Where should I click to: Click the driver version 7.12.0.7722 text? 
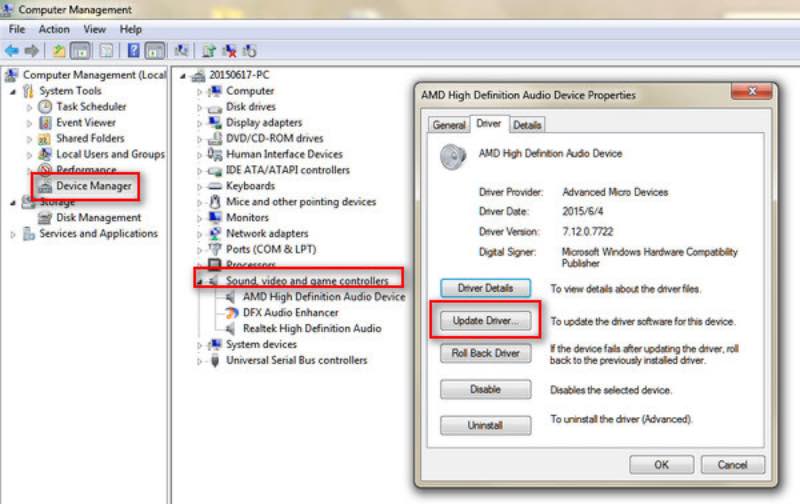(x=588, y=232)
